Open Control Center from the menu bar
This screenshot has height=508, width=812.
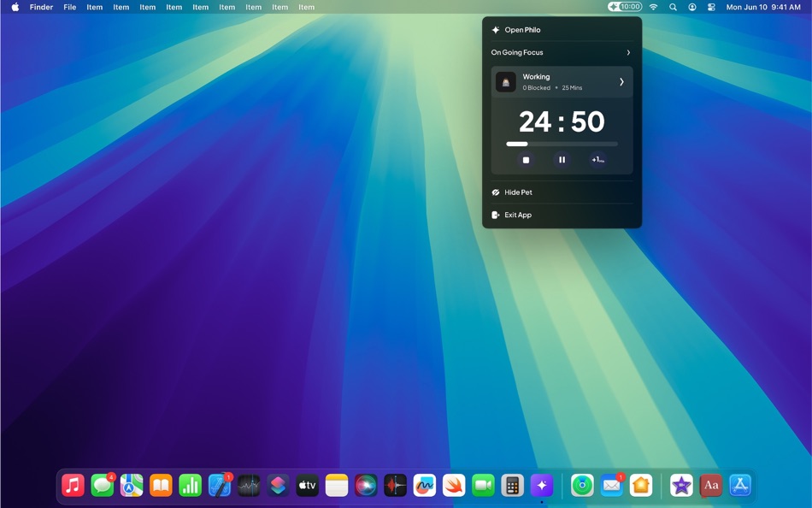[710, 7]
